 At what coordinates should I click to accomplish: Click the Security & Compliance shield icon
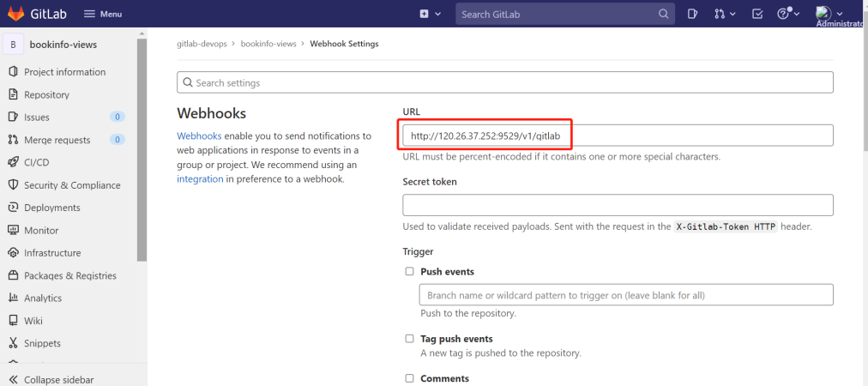[13, 185]
